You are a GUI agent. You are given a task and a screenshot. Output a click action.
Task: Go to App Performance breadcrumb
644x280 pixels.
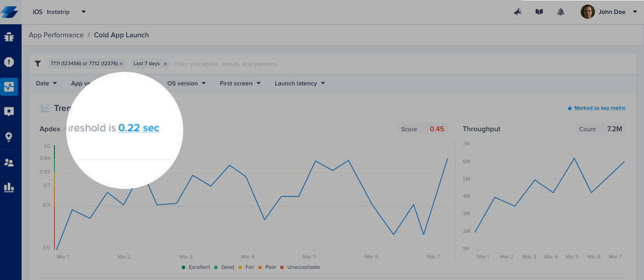pyautogui.click(x=56, y=35)
